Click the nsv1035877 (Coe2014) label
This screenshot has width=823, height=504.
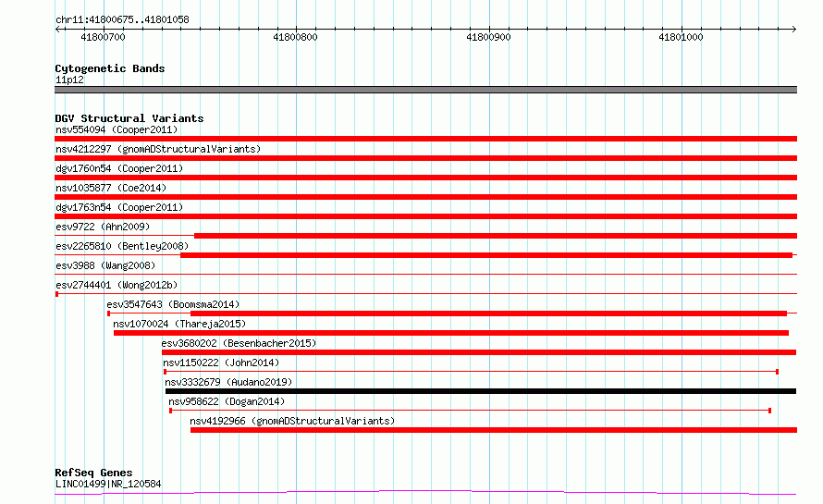111,188
